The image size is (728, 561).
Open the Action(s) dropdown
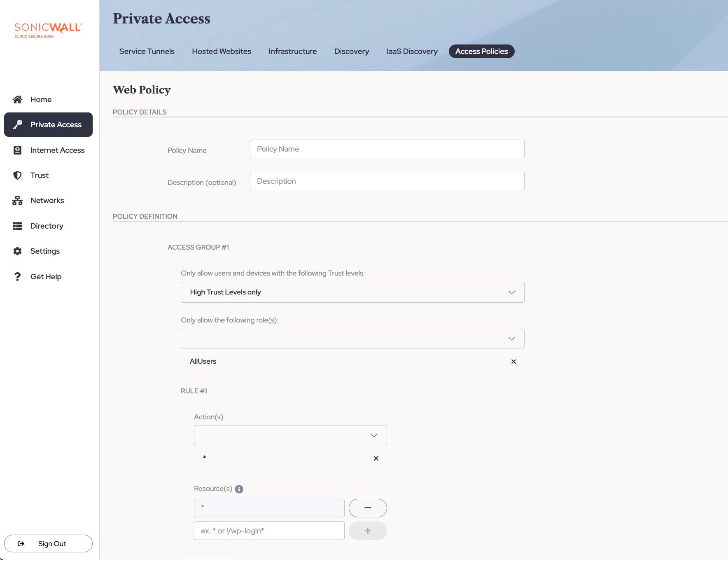[290, 435]
